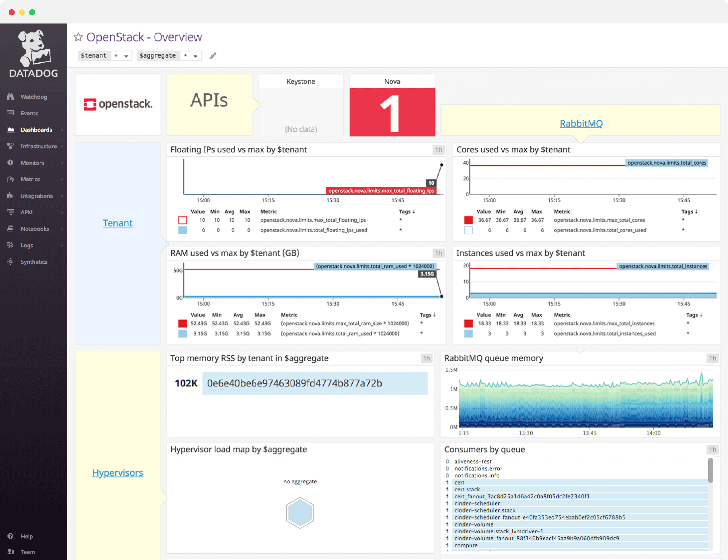728x560 pixels.
Task: Expand the Dashboards submenu arrow
Action: pyautogui.click(x=63, y=130)
